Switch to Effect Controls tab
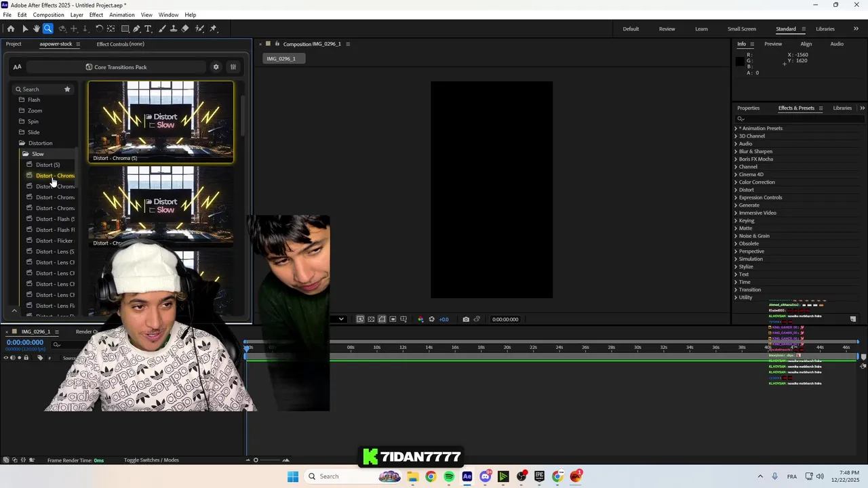This screenshot has width=868, height=488. 120,44
